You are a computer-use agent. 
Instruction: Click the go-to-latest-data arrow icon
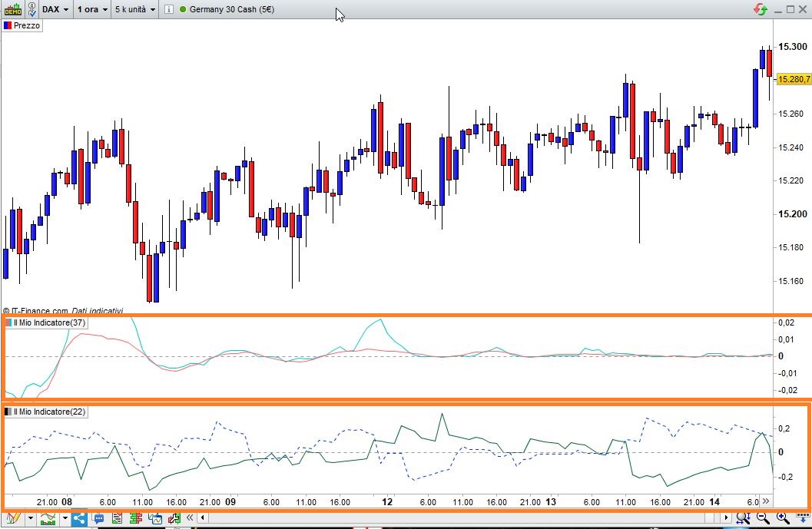point(802,517)
